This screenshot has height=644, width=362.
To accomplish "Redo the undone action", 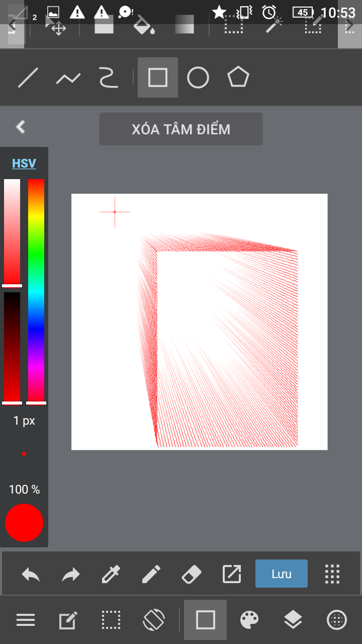I will (x=71, y=574).
